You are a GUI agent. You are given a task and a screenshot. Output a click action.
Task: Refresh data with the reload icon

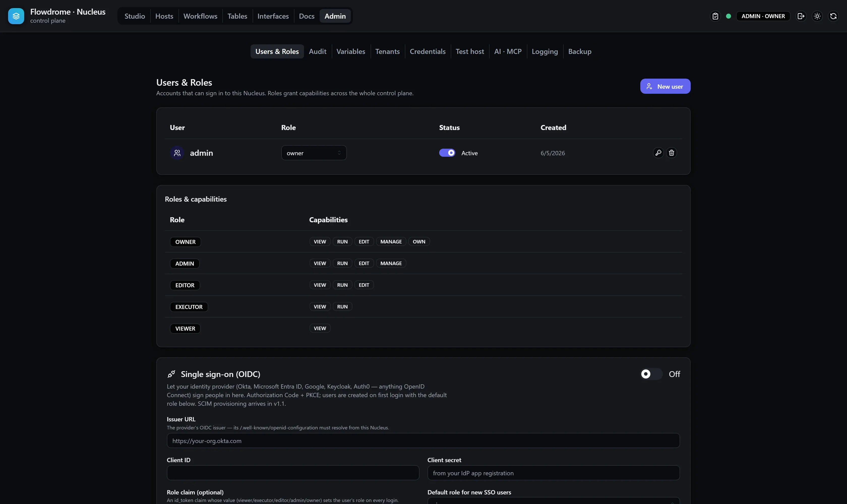pos(833,16)
